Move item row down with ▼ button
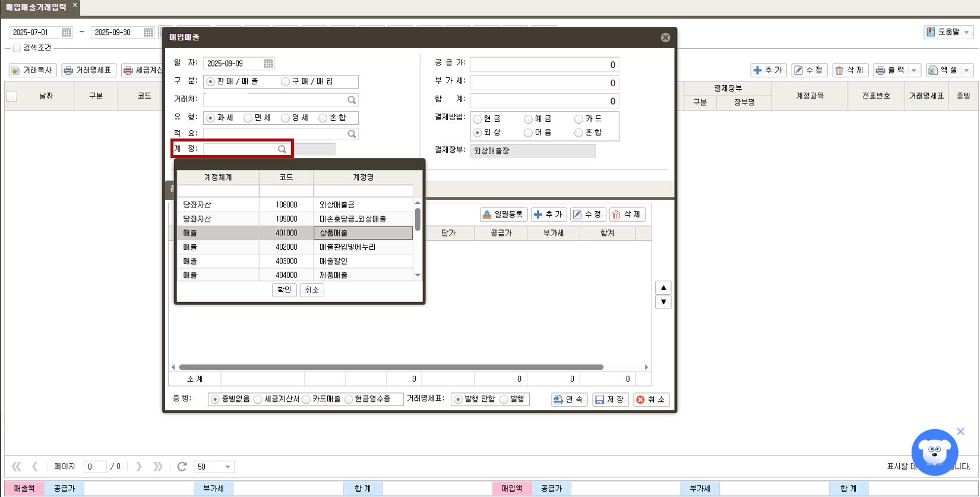This screenshot has height=497, width=980. point(663,302)
